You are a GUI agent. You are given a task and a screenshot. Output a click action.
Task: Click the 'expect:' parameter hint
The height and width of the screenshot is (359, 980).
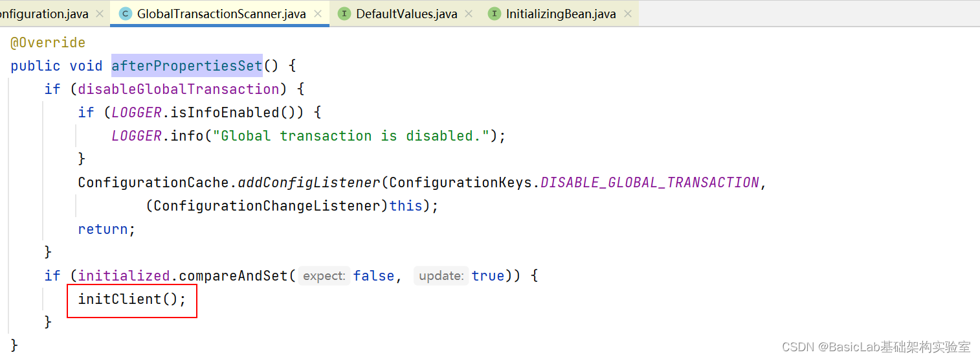coord(324,275)
